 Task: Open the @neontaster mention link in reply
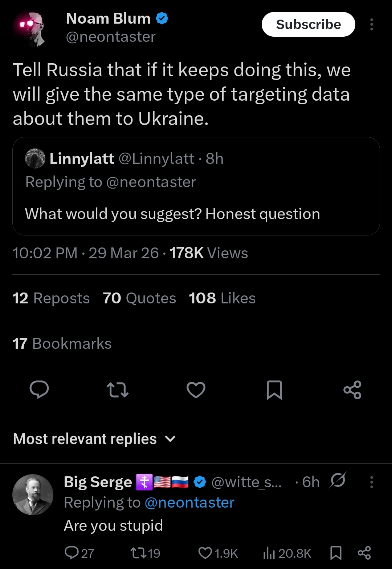pos(189,503)
